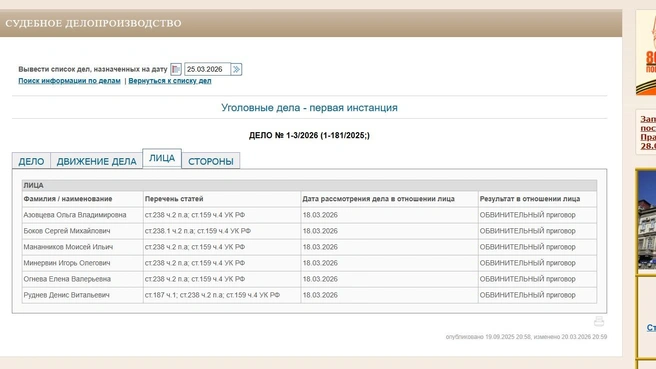The width and height of the screenshot is (656, 369).
Task: Select the name Азовцева Ольга Владимировна
Action: coord(75,215)
